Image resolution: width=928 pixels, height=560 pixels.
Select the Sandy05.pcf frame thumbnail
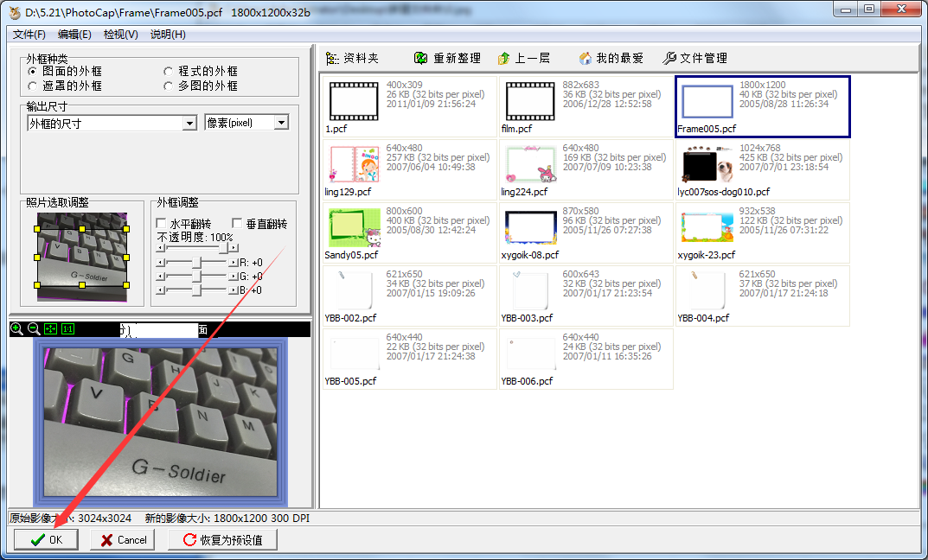coord(353,226)
